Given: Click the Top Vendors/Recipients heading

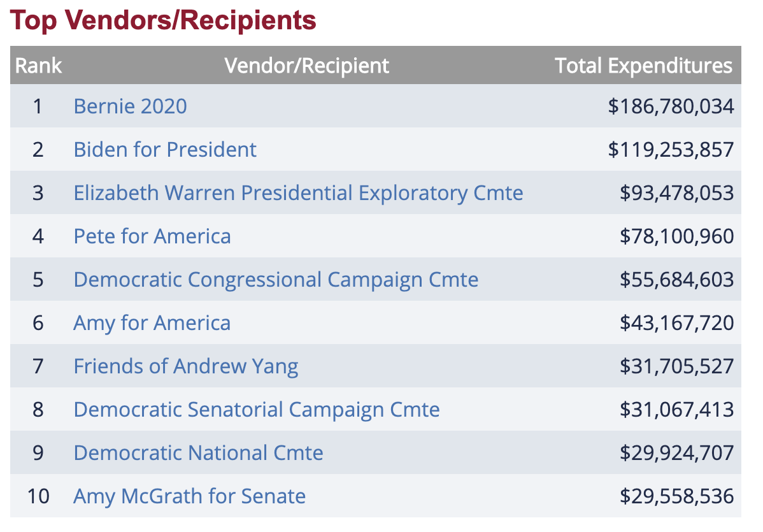Looking at the screenshot, I should click(163, 20).
